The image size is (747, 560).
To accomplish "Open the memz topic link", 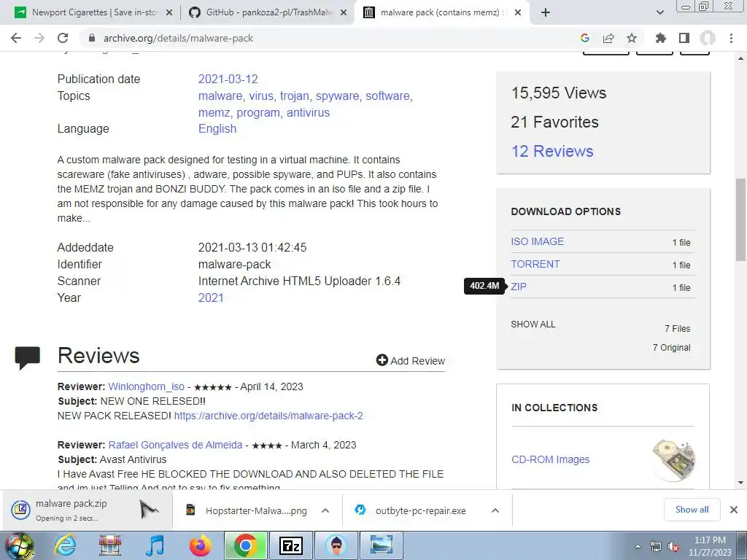I will point(214,113).
